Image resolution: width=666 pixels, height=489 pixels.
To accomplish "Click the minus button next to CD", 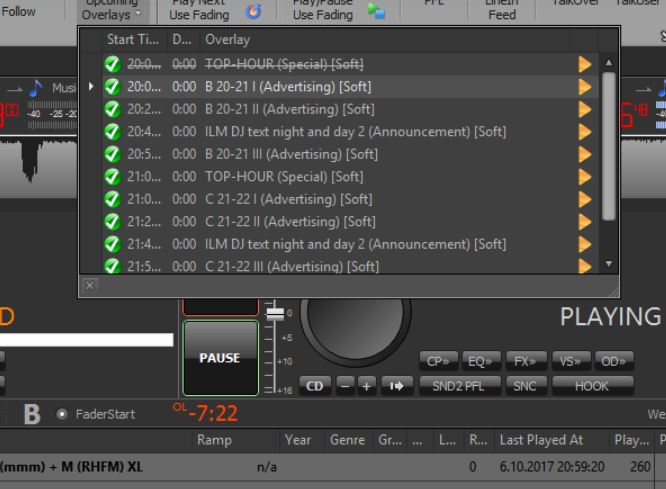I will click(x=344, y=385).
